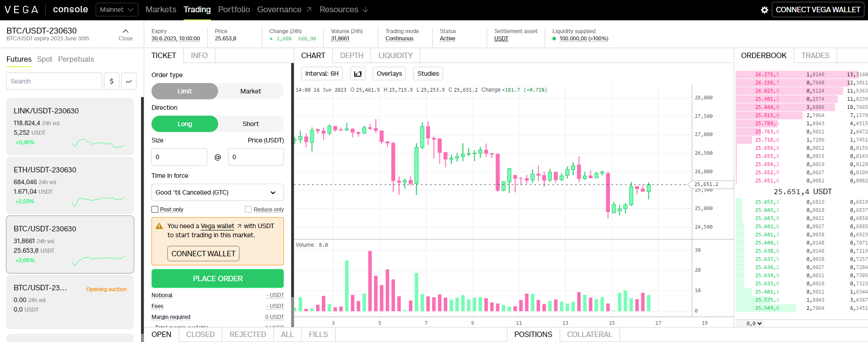Enable the Reduce only checkbox
The height and width of the screenshot is (342, 868).
click(248, 210)
